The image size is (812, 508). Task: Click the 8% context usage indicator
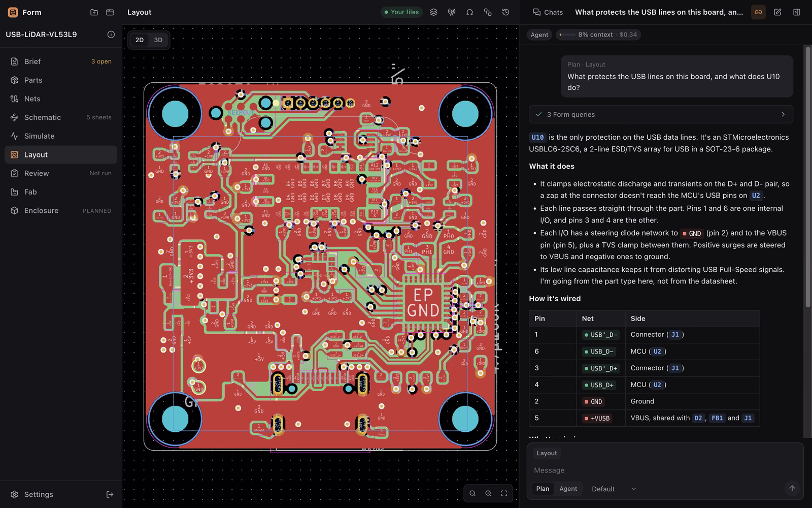click(x=597, y=35)
